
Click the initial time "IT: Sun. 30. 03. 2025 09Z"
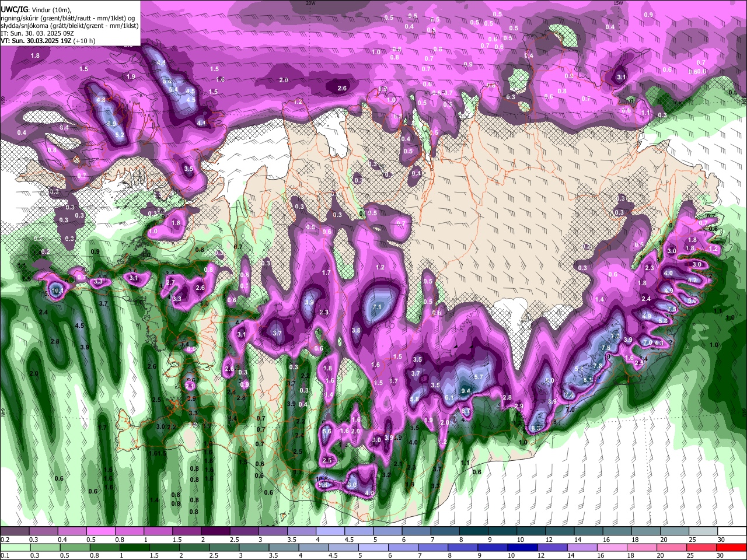click(x=37, y=34)
